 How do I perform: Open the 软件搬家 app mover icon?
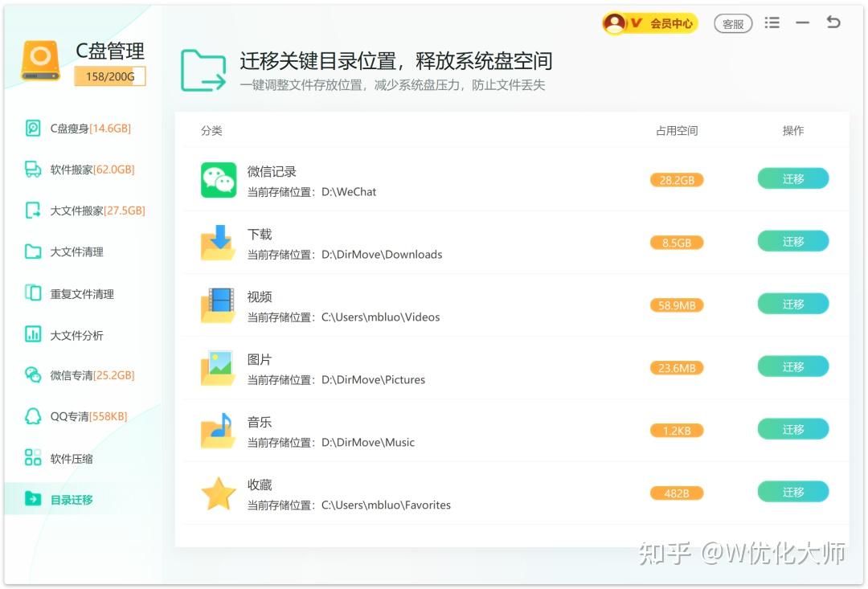tap(33, 169)
